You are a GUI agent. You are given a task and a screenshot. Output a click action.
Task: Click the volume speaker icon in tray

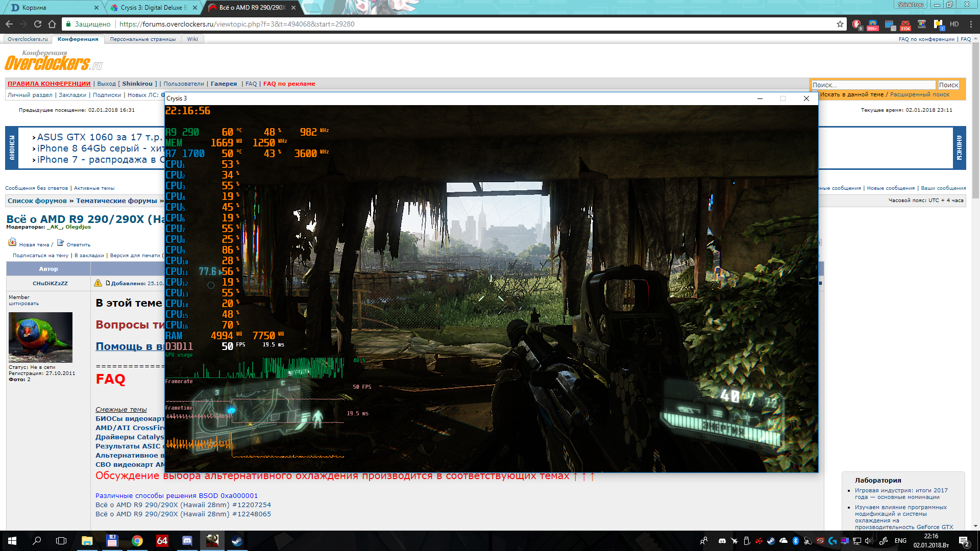click(869, 540)
